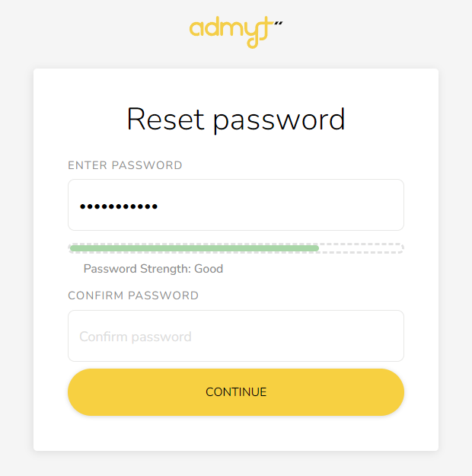
Task: Click the CONTINUE text on yellow button
Action: point(236,392)
